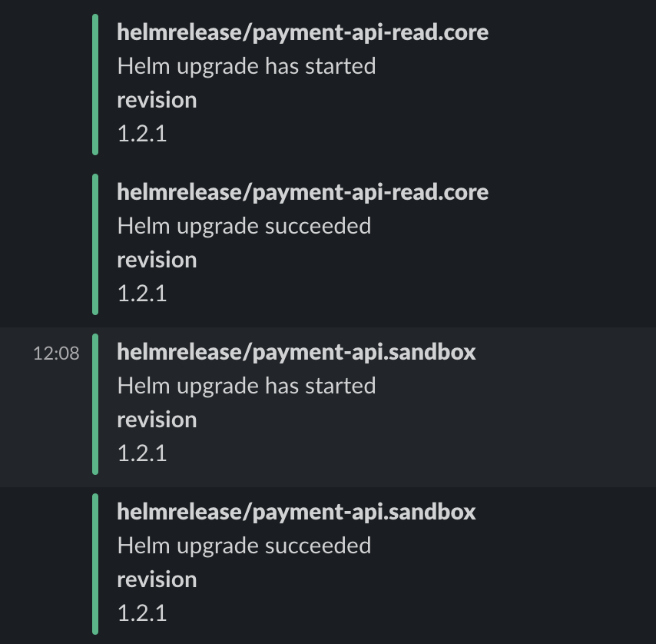Click the green bar beside the second message

[94, 242]
